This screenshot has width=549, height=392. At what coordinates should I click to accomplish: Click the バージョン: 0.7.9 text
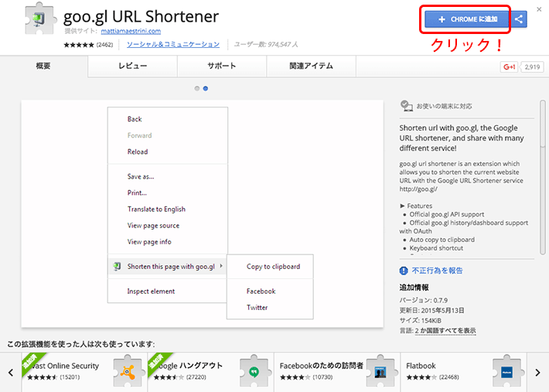point(424,300)
